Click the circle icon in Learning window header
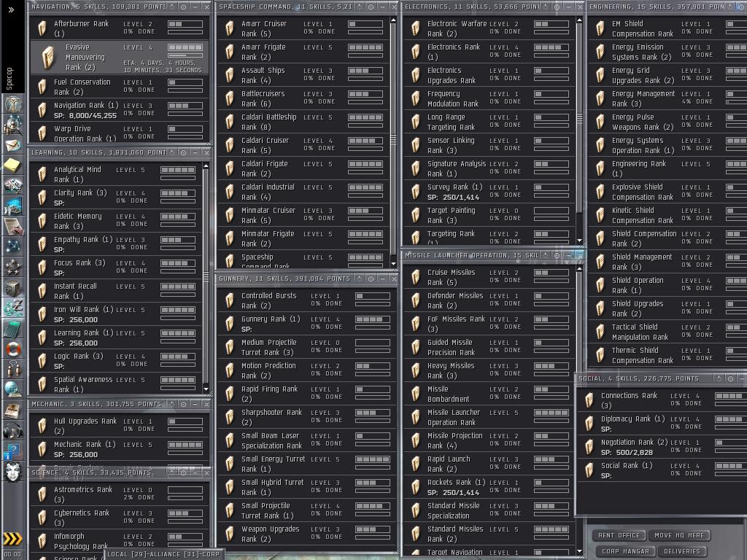This screenshot has width=747, height=560. [183, 152]
